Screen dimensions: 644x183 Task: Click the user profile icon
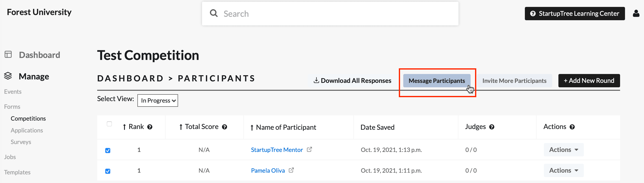(636, 13)
